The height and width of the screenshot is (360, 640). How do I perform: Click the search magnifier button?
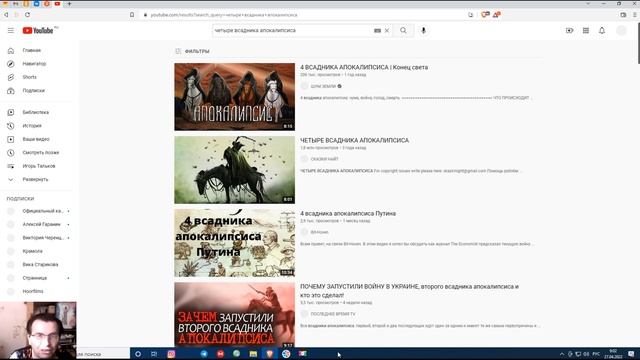pyautogui.click(x=403, y=31)
